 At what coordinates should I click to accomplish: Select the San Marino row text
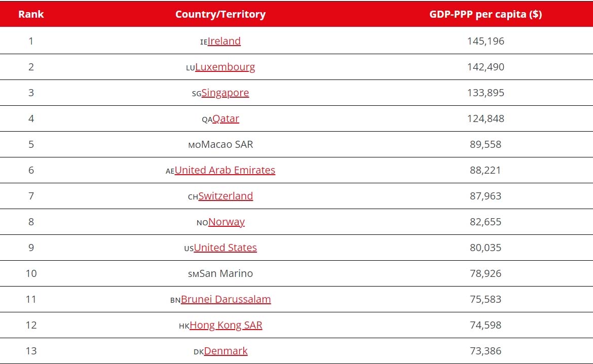click(x=226, y=273)
